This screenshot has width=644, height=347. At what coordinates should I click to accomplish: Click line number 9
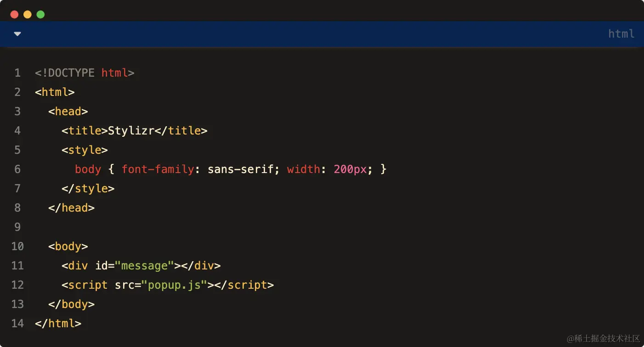pyautogui.click(x=17, y=227)
